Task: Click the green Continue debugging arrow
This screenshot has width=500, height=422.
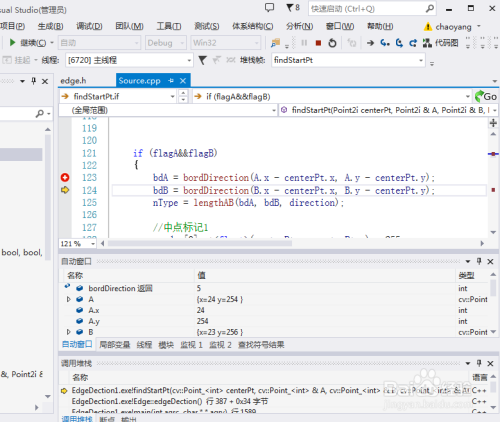Action: pyautogui.click(x=12, y=43)
